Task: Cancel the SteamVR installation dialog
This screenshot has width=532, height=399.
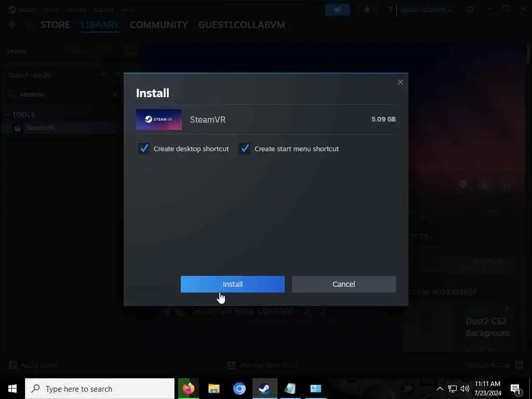Action: 344,284
